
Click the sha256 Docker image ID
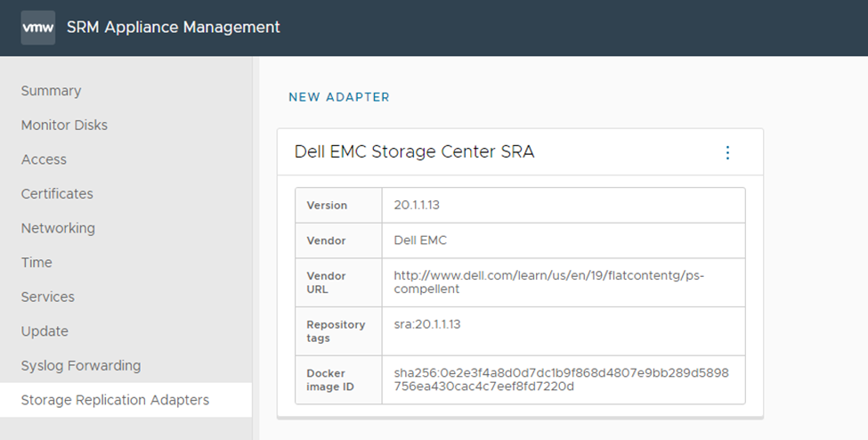point(561,379)
